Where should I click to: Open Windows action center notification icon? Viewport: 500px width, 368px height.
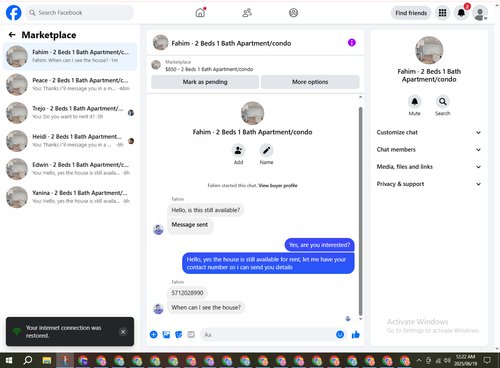click(487, 360)
